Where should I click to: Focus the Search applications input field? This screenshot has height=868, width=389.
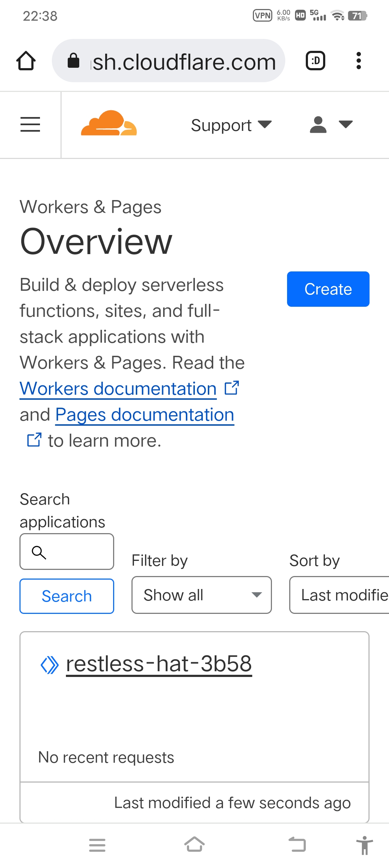[x=67, y=552]
